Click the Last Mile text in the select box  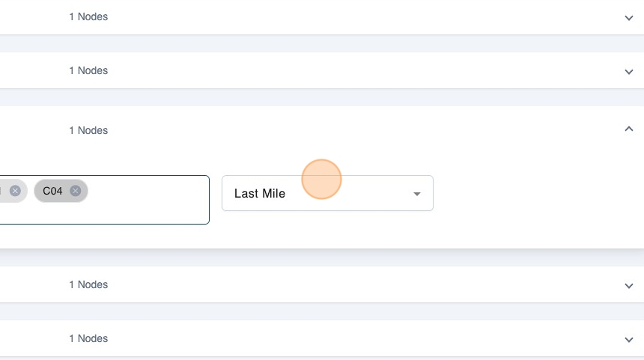(260, 193)
